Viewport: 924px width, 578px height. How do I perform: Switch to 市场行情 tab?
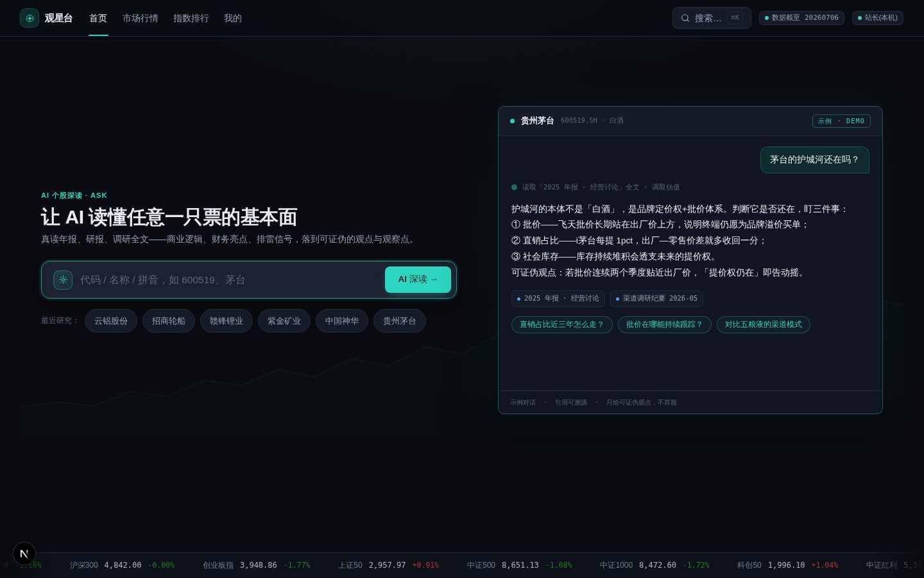141,18
